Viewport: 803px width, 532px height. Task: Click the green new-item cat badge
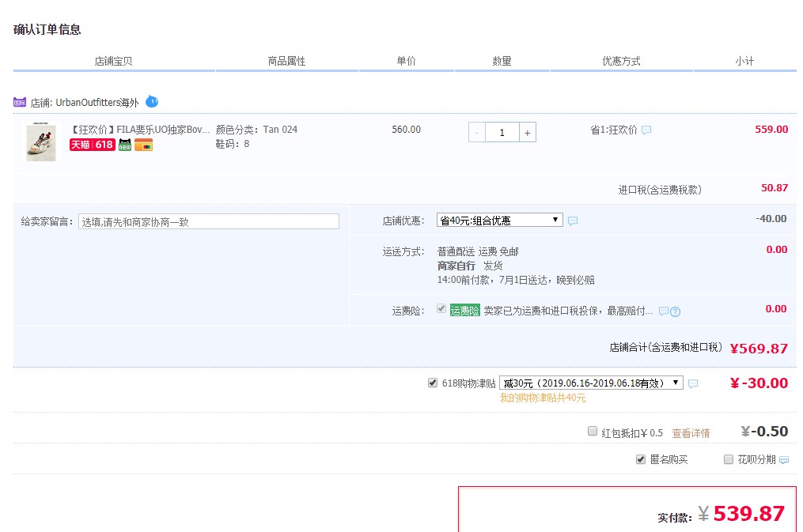point(125,145)
